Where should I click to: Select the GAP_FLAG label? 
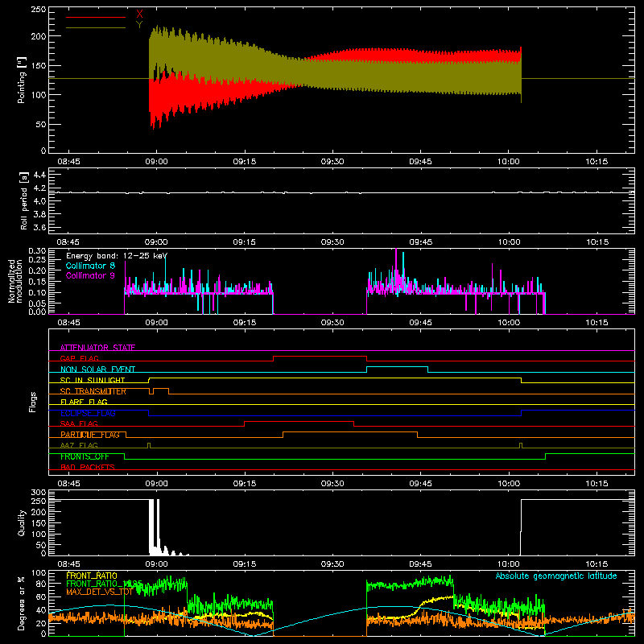pyautogui.click(x=79, y=358)
